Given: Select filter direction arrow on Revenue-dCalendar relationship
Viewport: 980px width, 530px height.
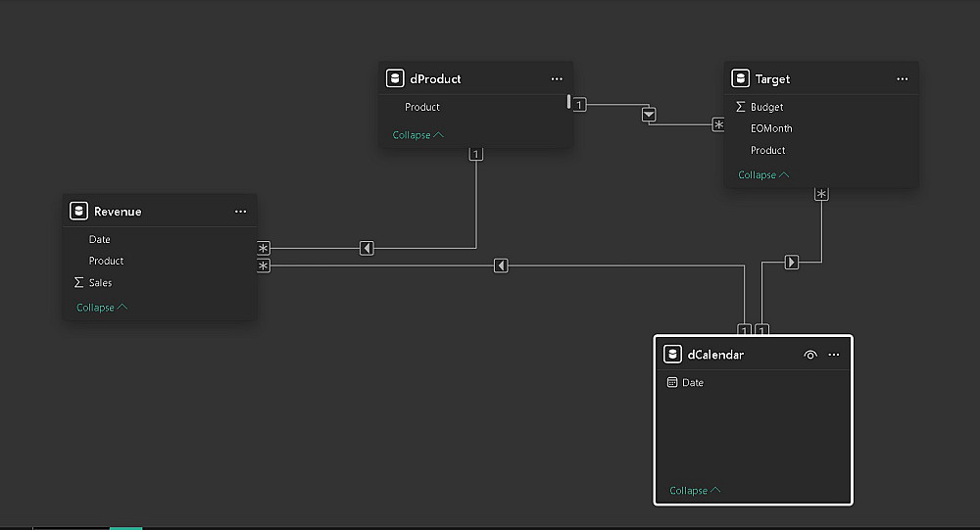Looking at the screenshot, I should pyautogui.click(x=501, y=265).
